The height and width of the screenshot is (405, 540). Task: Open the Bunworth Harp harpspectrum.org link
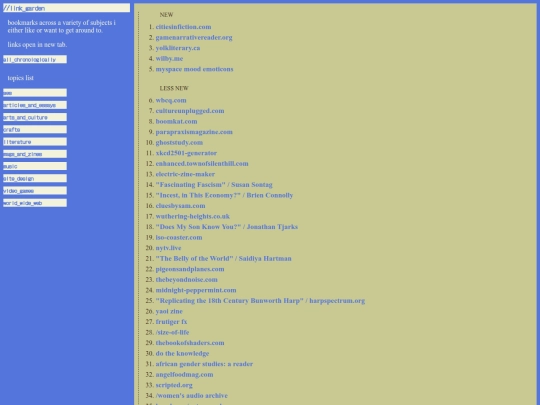tap(260, 301)
